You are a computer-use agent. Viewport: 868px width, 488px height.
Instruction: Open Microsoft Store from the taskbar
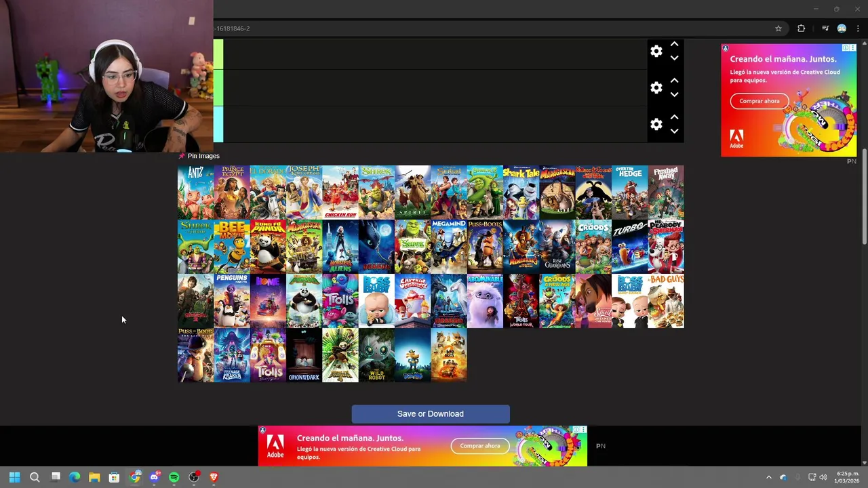[x=114, y=477]
